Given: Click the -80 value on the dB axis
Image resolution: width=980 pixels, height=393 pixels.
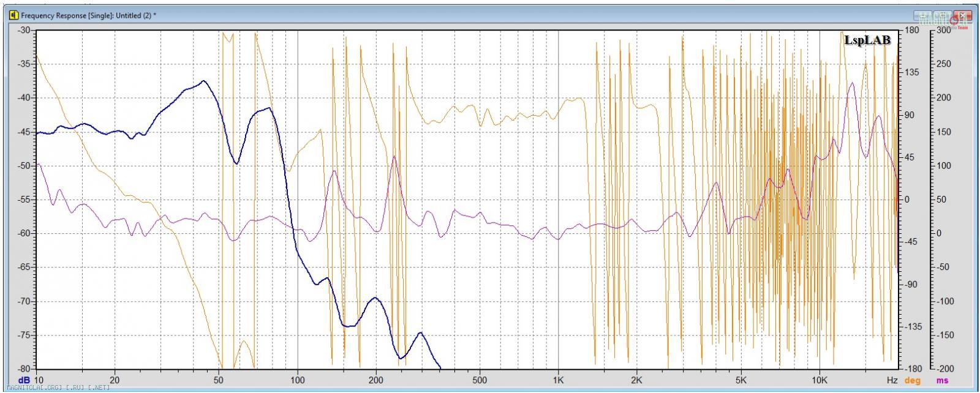Looking at the screenshot, I should tap(23, 369).
